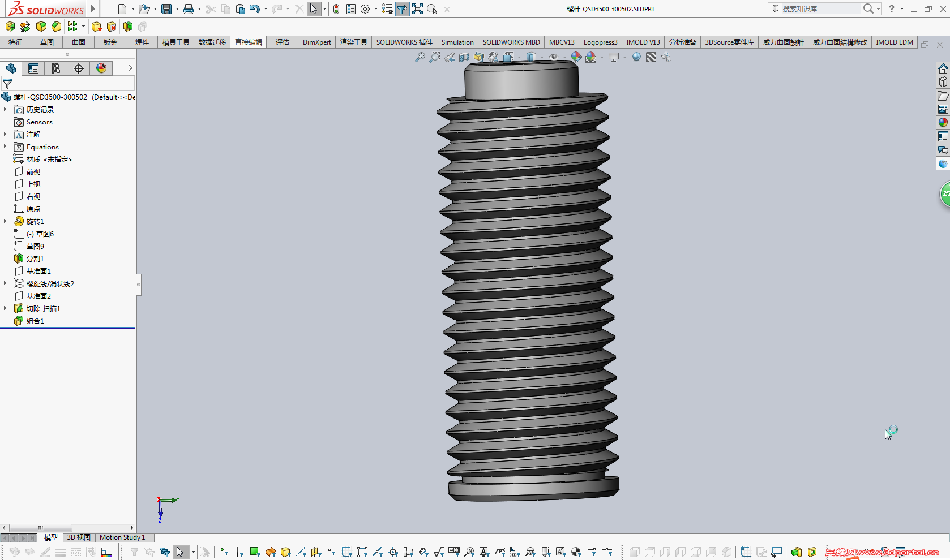Screen dimensions: 950x560
Task: Open the hide/show items eye dropdown
Action: (x=564, y=57)
